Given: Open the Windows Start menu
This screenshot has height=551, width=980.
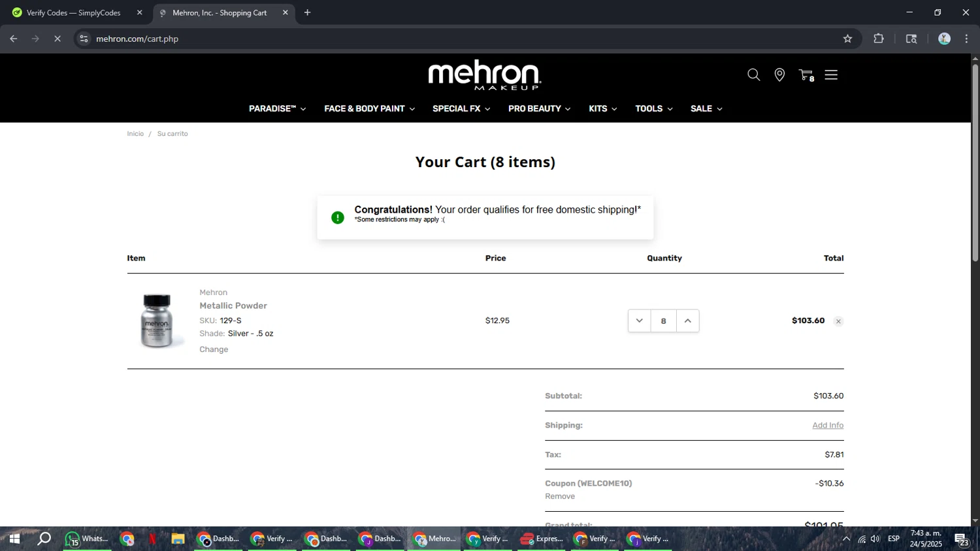Looking at the screenshot, I should click(14, 539).
